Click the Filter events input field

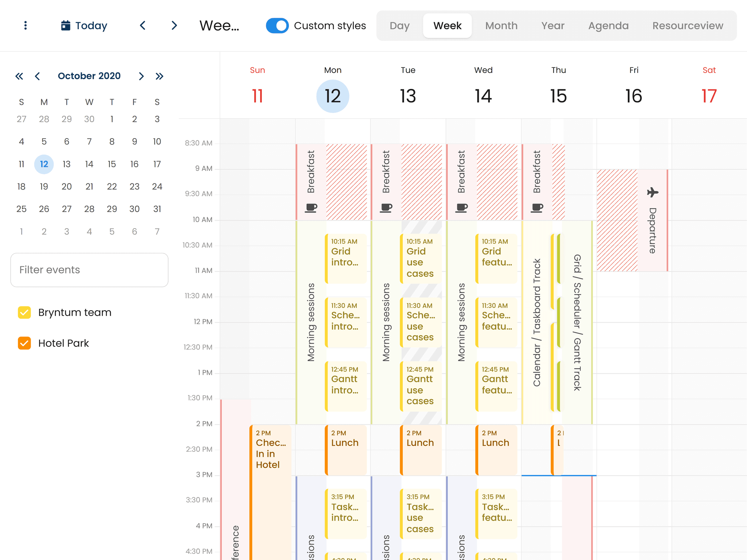(x=89, y=270)
